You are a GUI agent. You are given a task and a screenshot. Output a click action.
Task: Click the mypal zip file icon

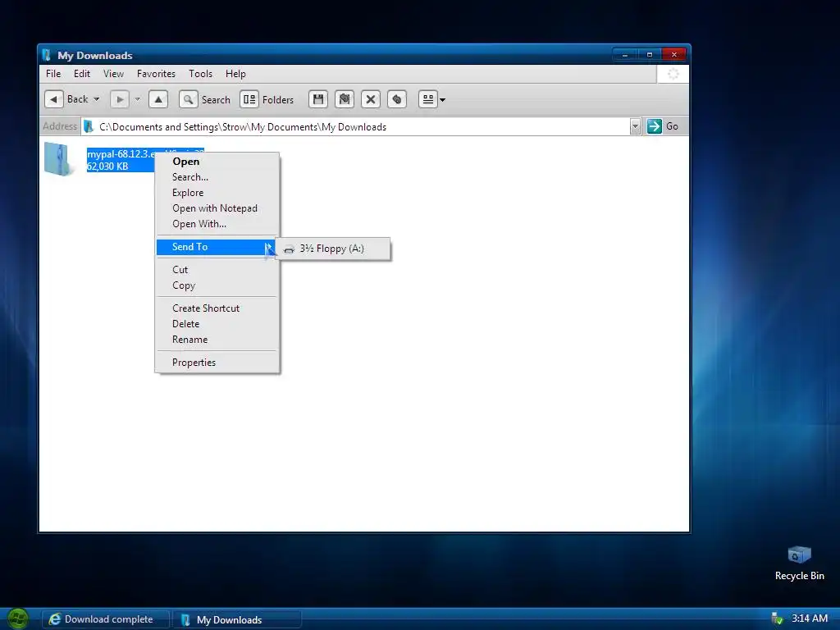coord(58,159)
